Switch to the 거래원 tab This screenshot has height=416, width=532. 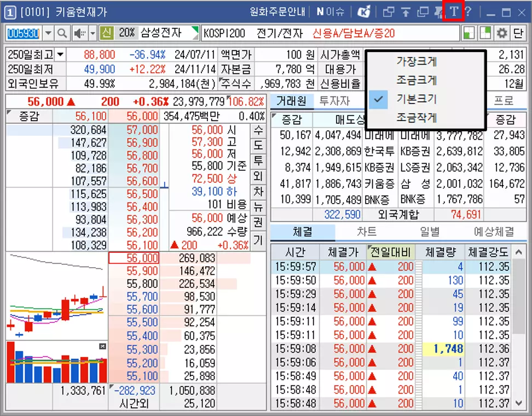292,101
